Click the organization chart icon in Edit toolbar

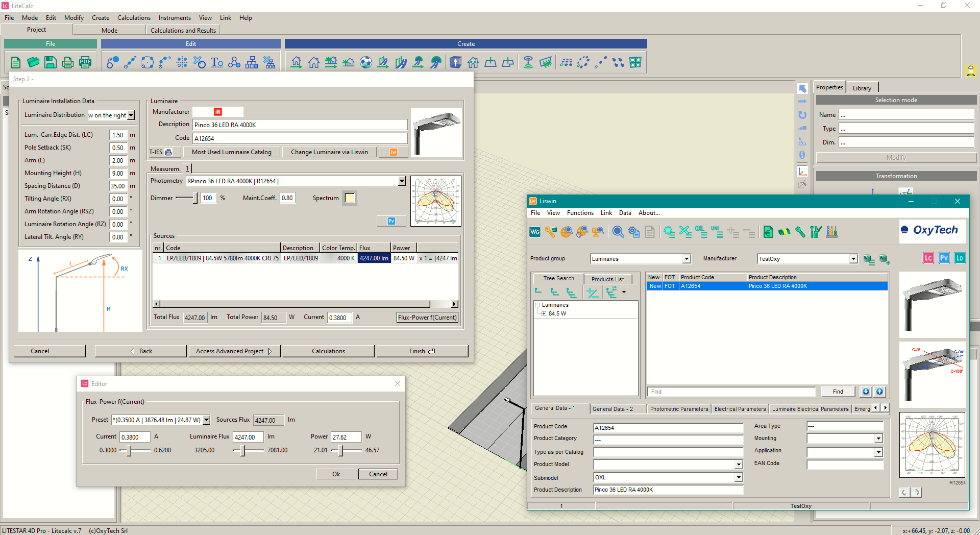(252, 62)
